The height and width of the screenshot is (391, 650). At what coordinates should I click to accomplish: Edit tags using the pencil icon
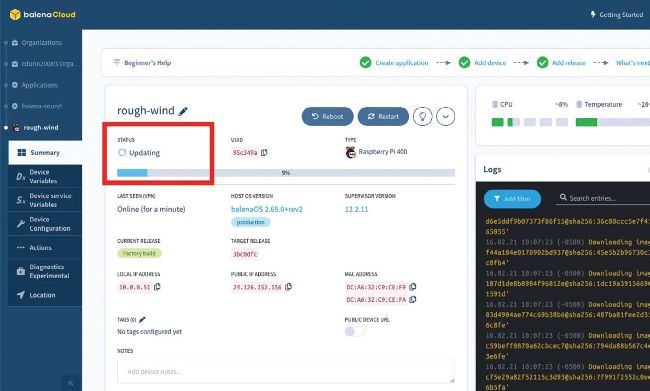tap(142, 320)
